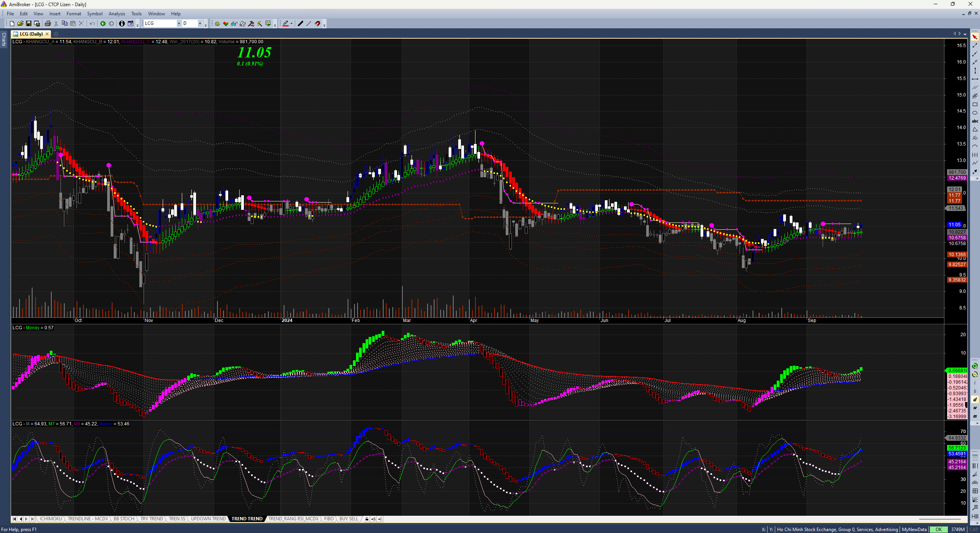Image resolution: width=980 pixels, height=533 pixels.
Task: Open the Tools menu
Action: click(136, 14)
